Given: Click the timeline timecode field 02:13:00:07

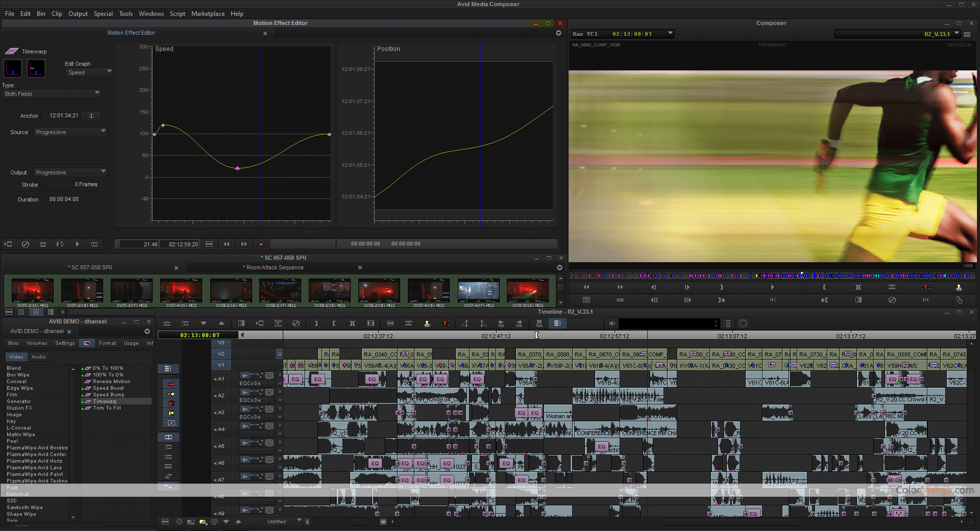Looking at the screenshot, I should tap(199, 335).
